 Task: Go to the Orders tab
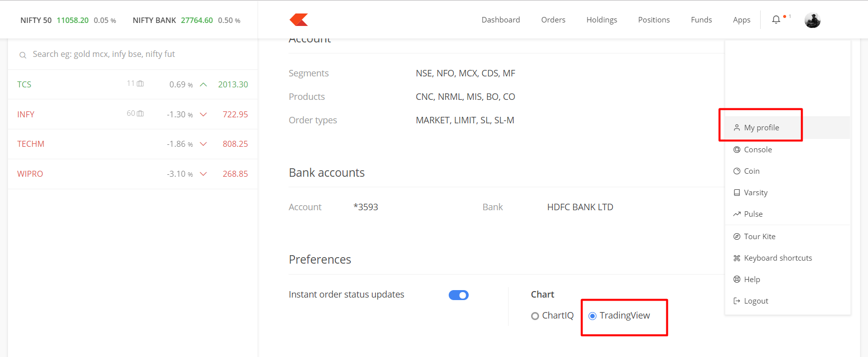click(x=553, y=19)
